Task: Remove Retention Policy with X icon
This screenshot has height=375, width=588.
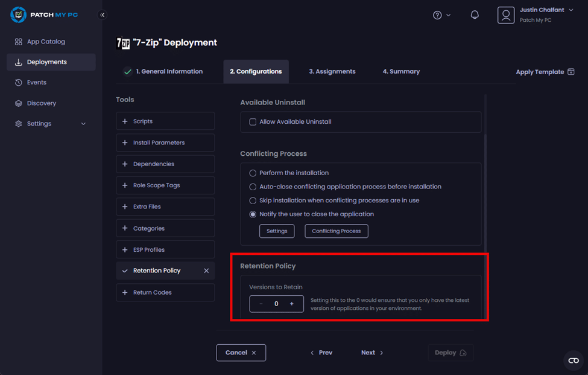Action: tap(206, 271)
